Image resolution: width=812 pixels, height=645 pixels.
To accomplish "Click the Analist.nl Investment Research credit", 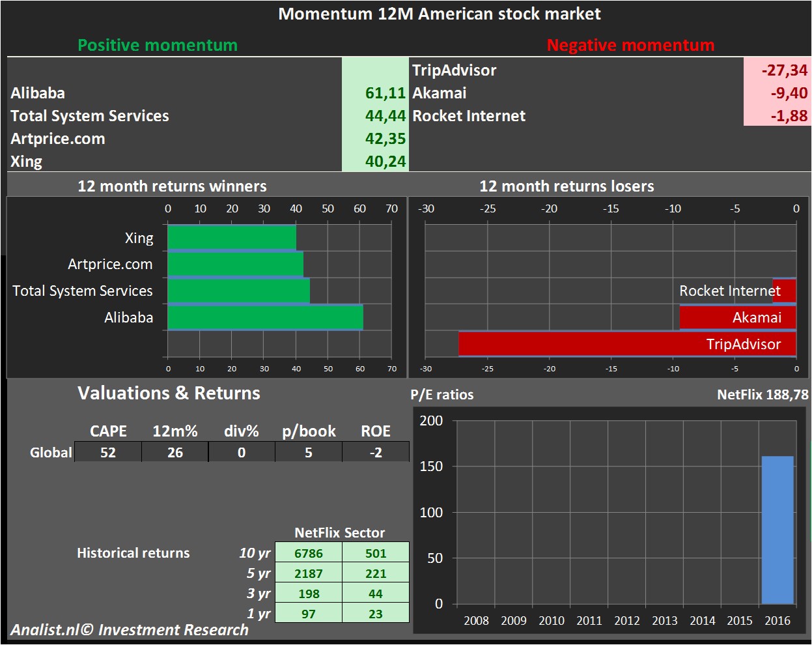I will pos(130,630).
